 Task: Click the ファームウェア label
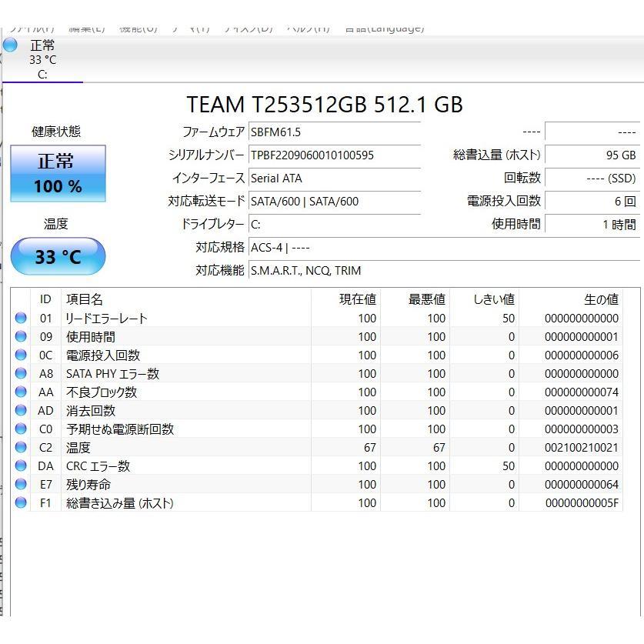(x=214, y=132)
